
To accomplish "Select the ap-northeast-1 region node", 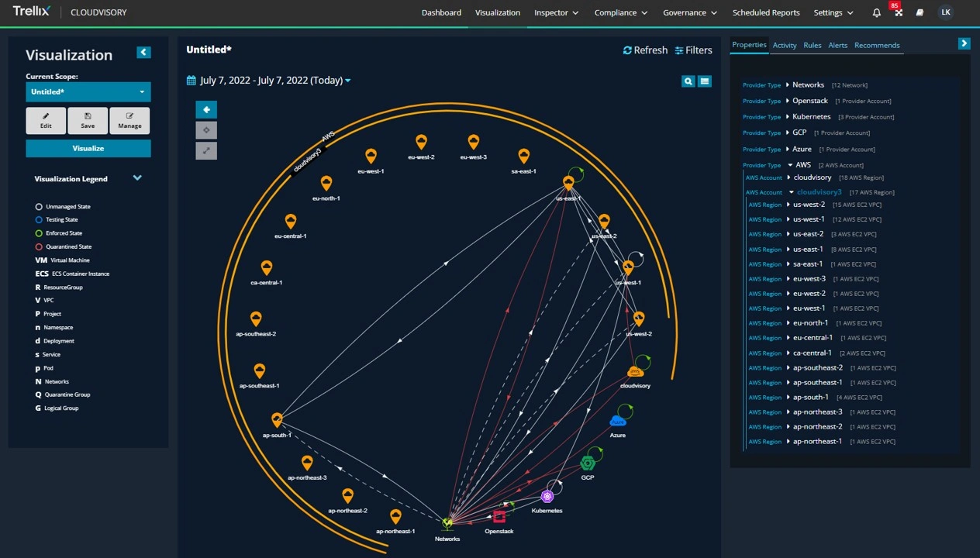I will click(x=395, y=517).
